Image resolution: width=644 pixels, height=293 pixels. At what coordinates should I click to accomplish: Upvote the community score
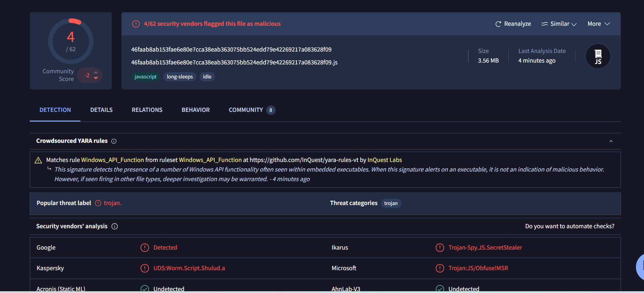point(96,72)
